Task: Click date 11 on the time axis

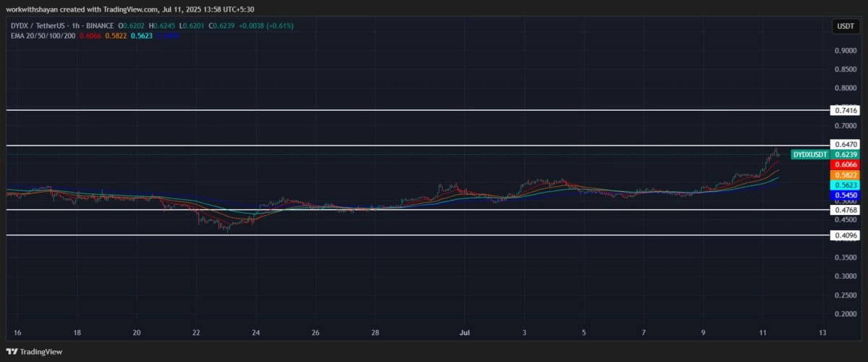Action: (x=762, y=333)
